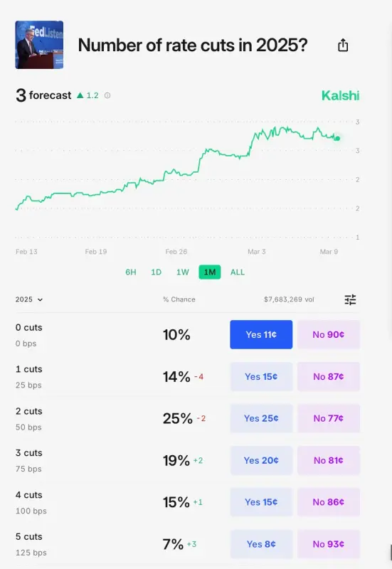Click the Kalshi logo

click(x=340, y=95)
